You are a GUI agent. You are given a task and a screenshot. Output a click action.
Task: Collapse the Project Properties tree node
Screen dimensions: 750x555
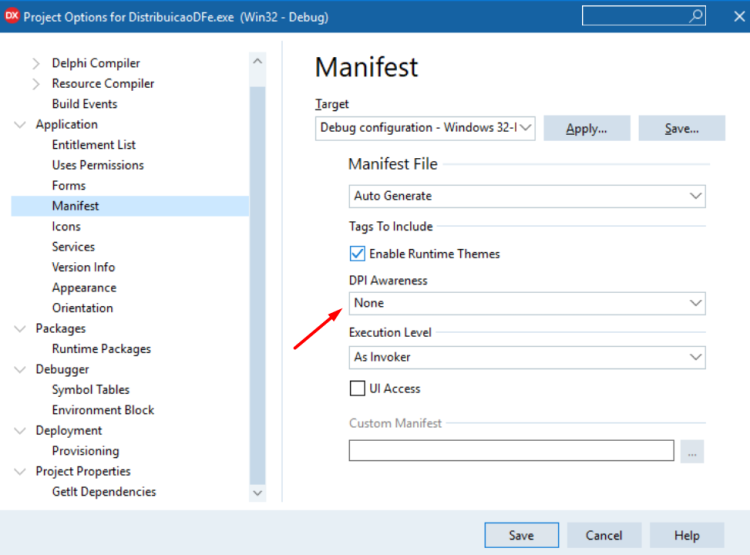[x=20, y=471]
